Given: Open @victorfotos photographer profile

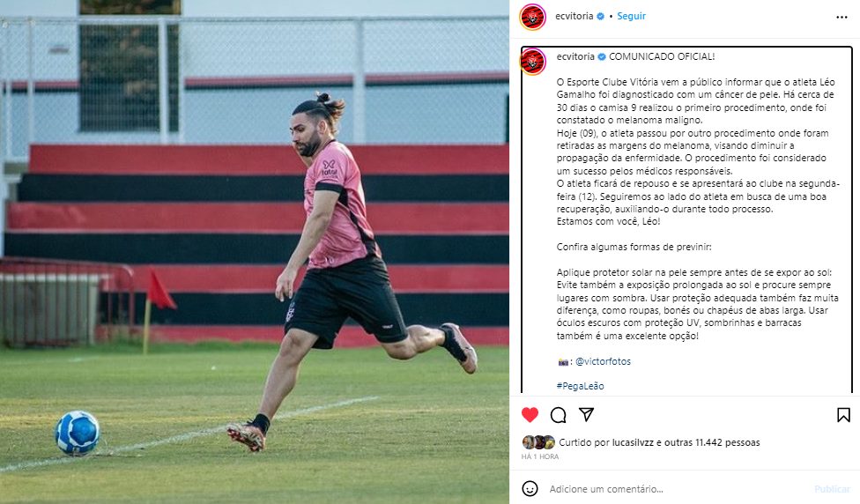Looking at the screenshot, I should [604, 361].
